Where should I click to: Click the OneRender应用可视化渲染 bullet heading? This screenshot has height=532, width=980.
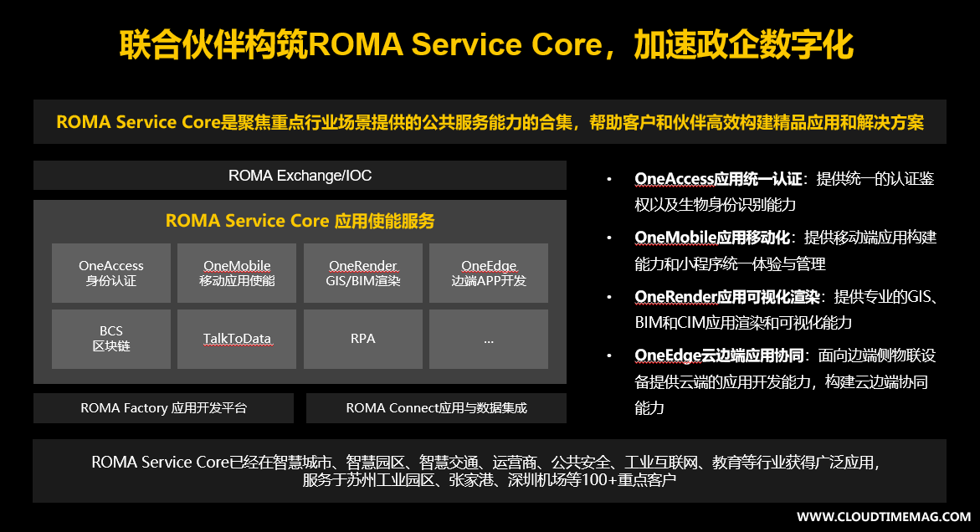pos(727,297)
